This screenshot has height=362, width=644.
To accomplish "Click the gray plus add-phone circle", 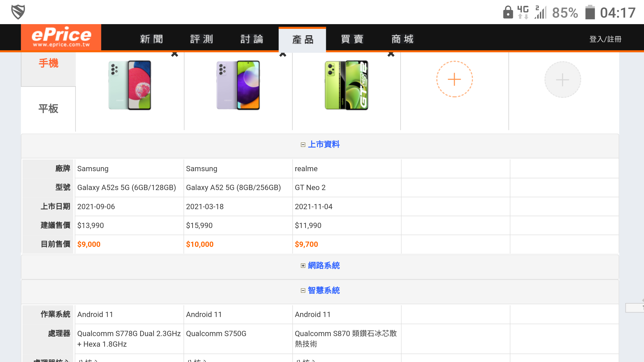I will tap(562, 80).
